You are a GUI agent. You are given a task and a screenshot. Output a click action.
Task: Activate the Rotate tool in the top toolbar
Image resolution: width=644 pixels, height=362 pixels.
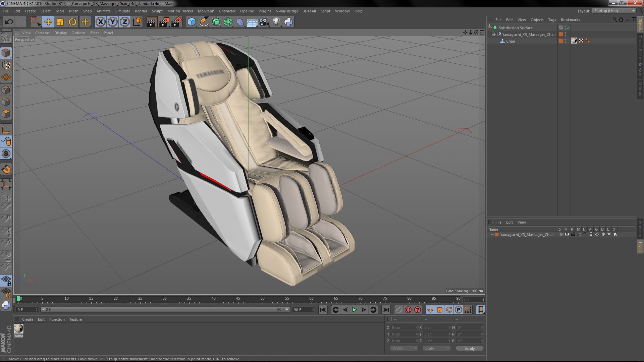pyautogui.click(x=72, y=22)
